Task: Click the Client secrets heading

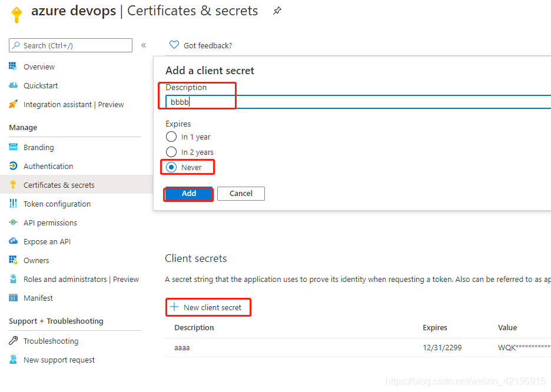Action: click(195, 258)
